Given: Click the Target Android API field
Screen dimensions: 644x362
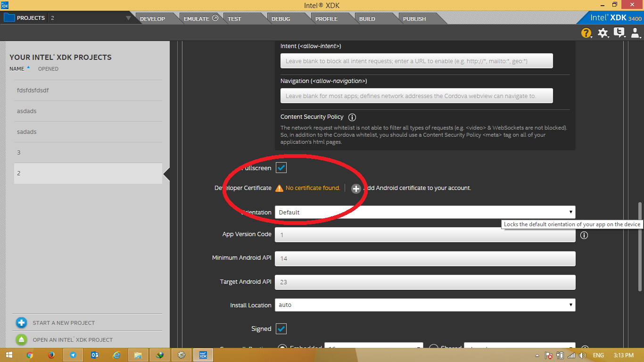Looking at the screenshot, I should (425, 282).
